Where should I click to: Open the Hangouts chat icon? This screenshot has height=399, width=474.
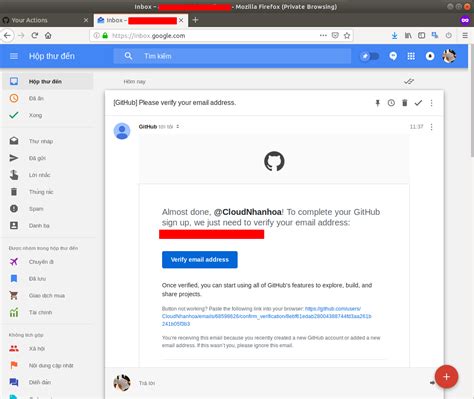(x=393, y=56)
